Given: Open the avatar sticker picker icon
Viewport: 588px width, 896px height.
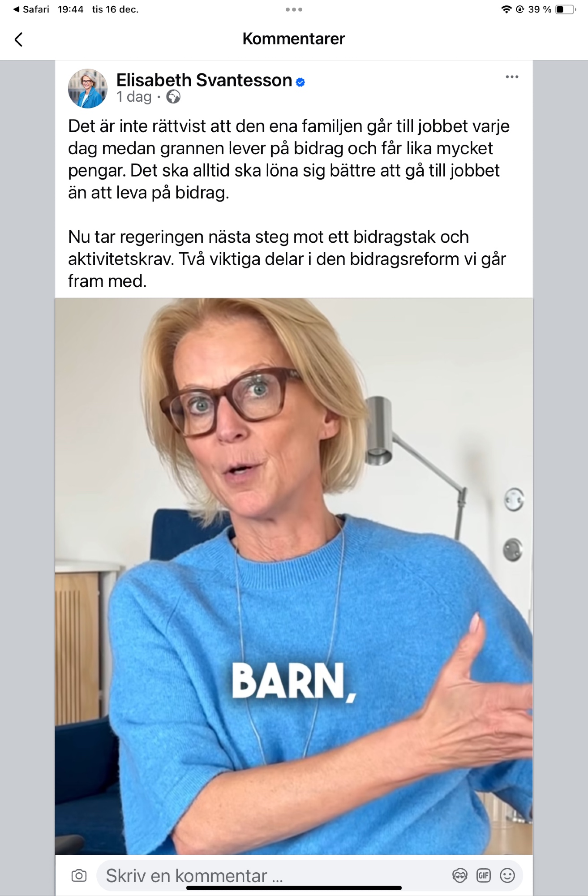Looking at the screenshot, I should [460, 875].
